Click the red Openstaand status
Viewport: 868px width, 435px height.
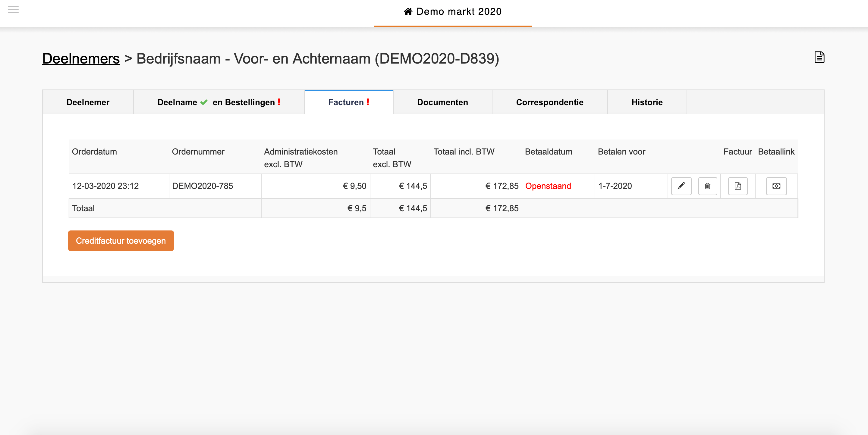(548, 186)
